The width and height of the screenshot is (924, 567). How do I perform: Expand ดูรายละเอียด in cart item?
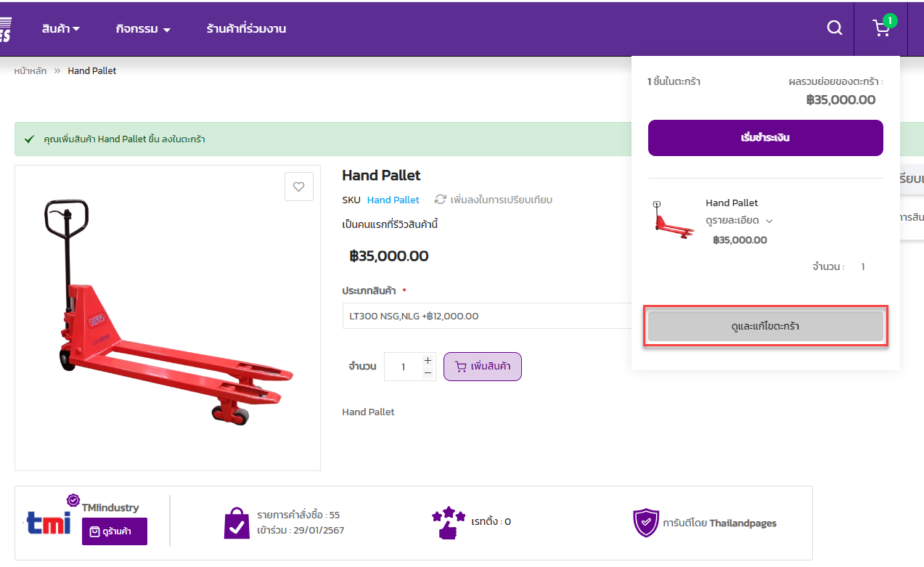[x=739, y=221]
